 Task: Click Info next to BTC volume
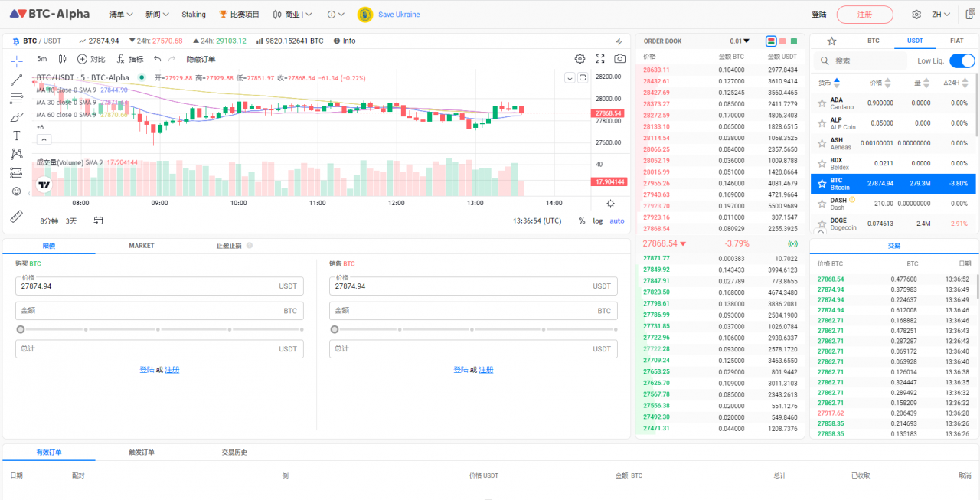pyautogui.click(x=344, y=41)
